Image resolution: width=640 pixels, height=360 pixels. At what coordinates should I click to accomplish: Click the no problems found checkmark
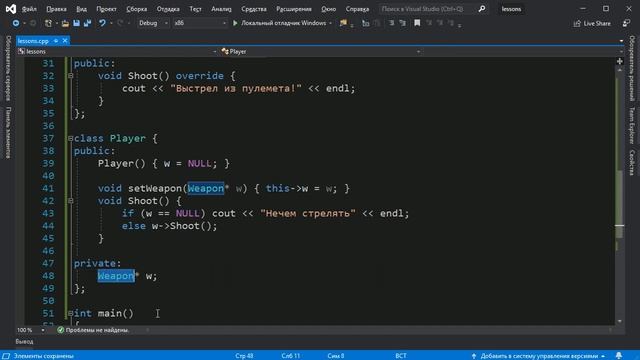(60, 330)
